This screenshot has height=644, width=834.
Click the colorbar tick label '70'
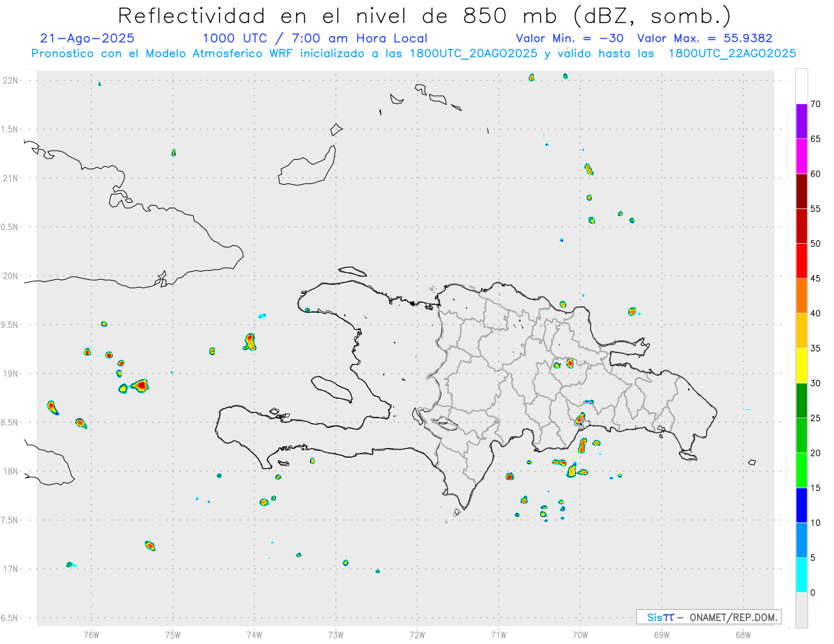point(815,104)
